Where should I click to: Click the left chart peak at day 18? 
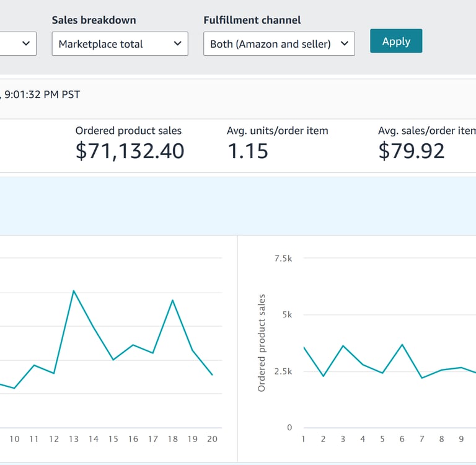[172, 300]
